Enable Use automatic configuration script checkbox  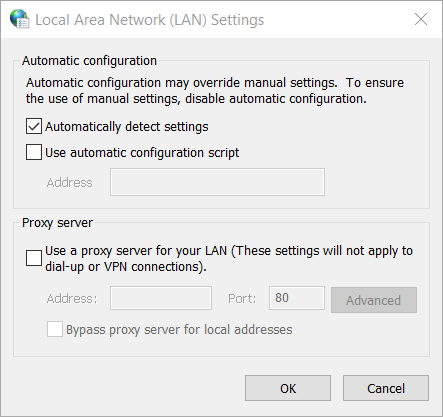tap(34, 152)
